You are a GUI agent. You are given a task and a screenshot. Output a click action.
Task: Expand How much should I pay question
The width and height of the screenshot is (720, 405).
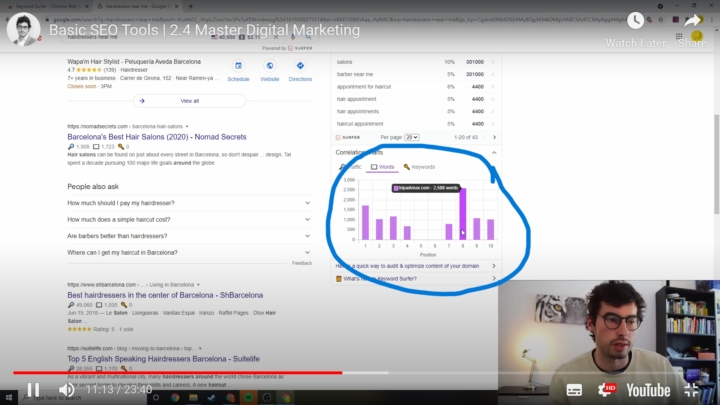point(189,203)
